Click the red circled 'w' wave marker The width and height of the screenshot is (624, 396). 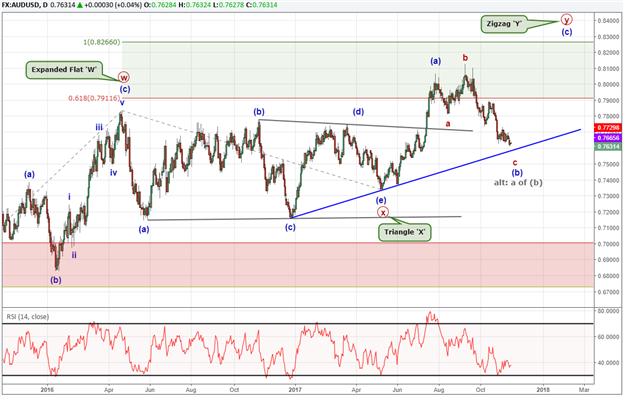point(124,77)
